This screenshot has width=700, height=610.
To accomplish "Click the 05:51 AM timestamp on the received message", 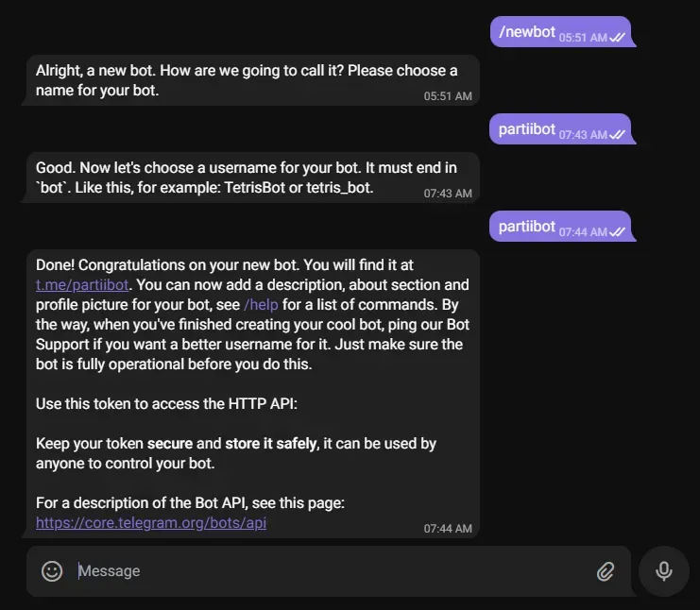I will click(x=448, y=96).
